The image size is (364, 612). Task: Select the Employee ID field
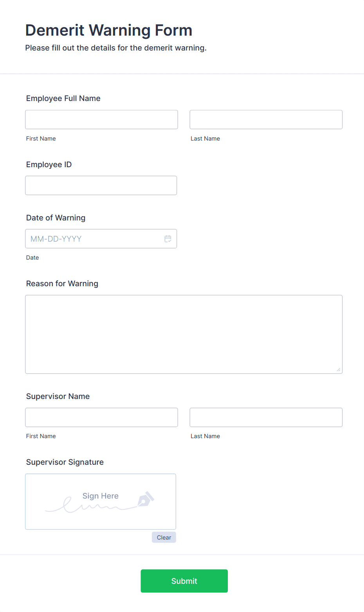101,185
